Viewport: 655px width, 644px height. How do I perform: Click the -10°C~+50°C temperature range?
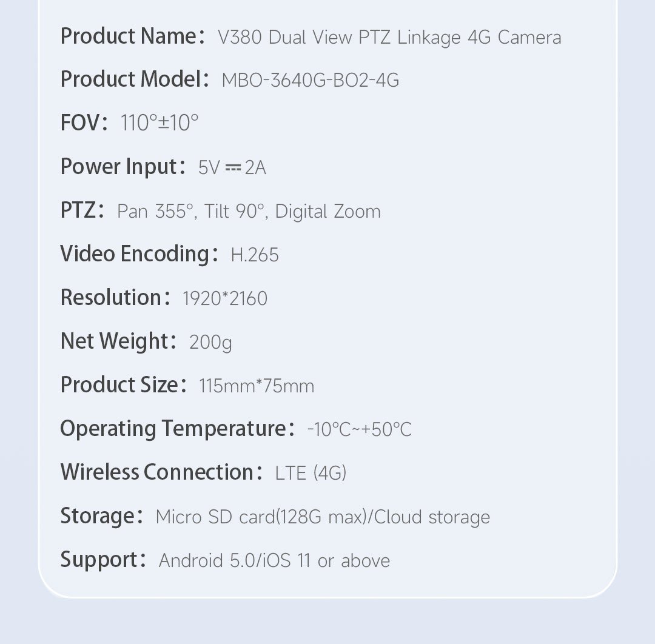click(x=359, y=430)
